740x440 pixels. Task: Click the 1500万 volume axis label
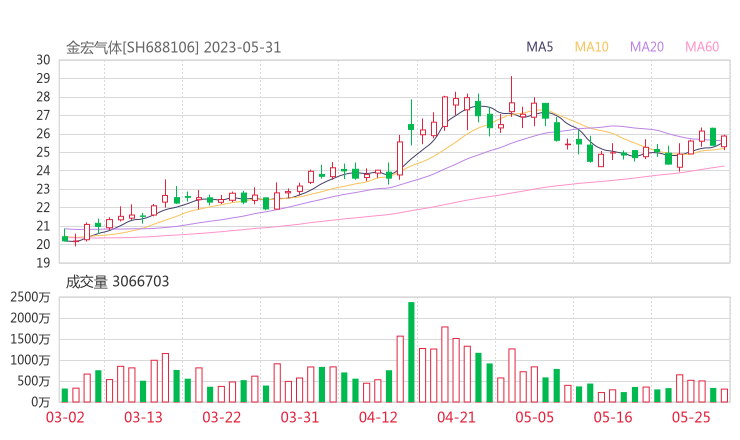pos(30,339)
